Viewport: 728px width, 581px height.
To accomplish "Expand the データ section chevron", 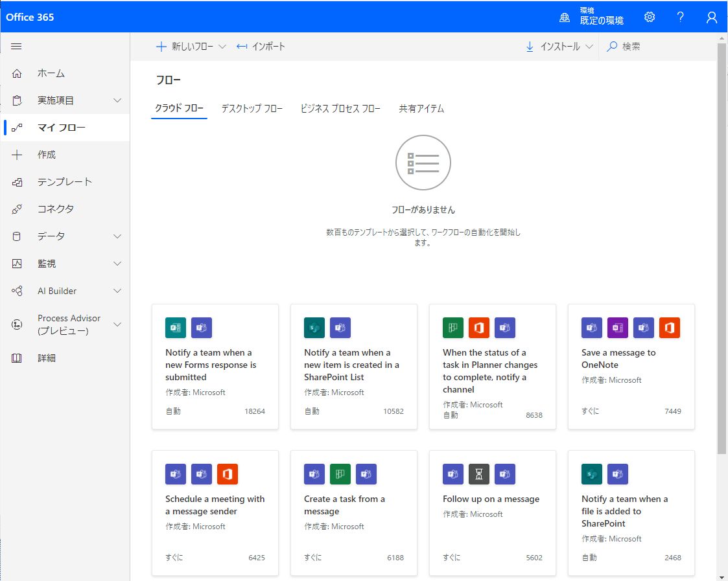I will (117, 236).
